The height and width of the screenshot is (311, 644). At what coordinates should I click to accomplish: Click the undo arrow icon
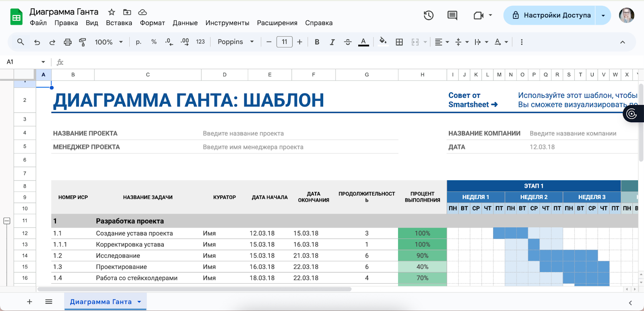[37, 42]
